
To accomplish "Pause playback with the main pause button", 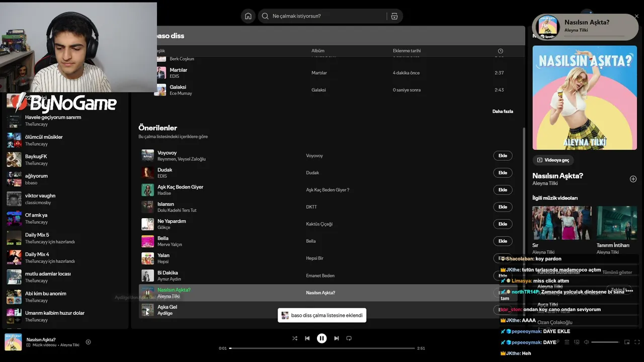I will pos(321,338).
